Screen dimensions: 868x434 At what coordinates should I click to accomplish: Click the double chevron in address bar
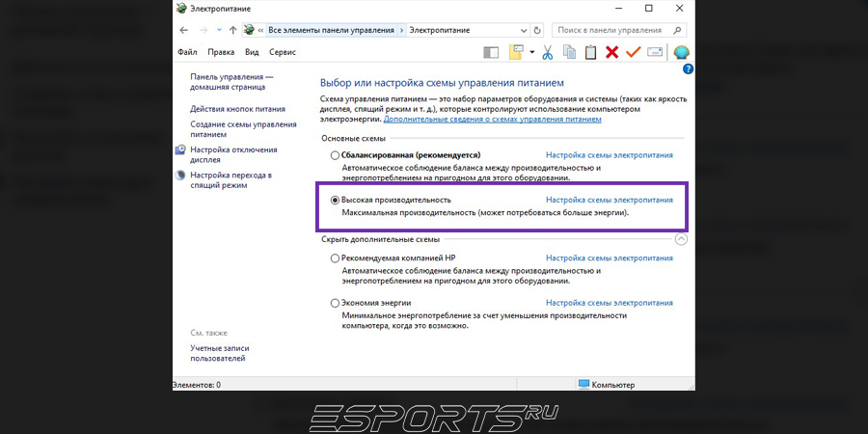(x=260, y=31)
